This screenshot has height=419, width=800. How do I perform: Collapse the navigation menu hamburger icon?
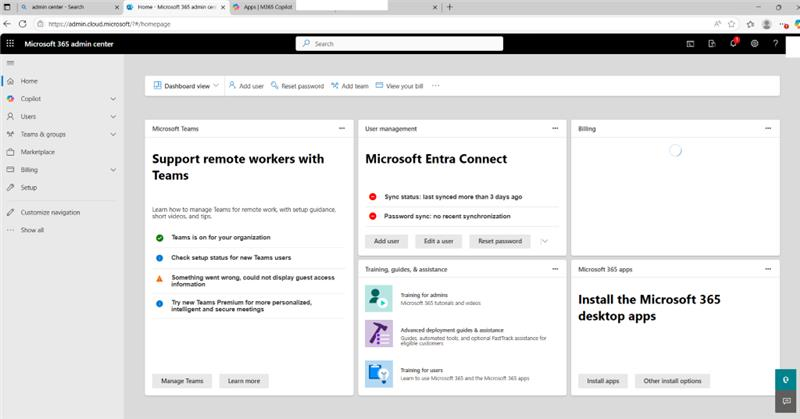[x=10, y=63]
